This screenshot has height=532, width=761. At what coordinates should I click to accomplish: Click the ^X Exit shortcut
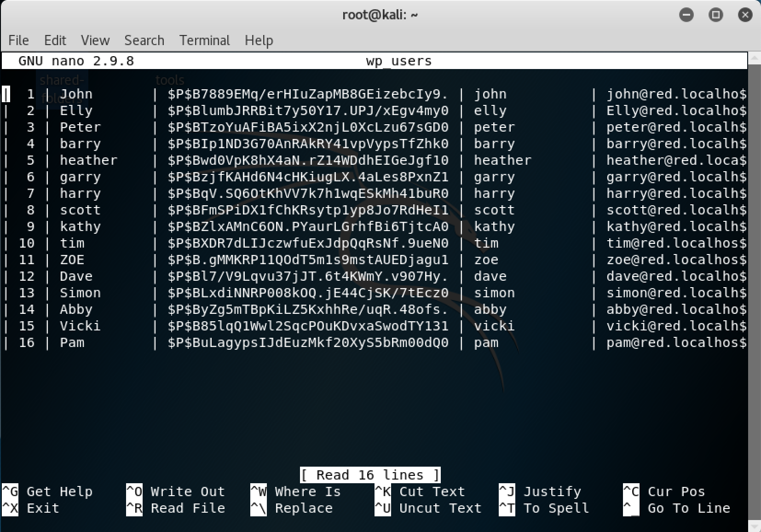31,508
